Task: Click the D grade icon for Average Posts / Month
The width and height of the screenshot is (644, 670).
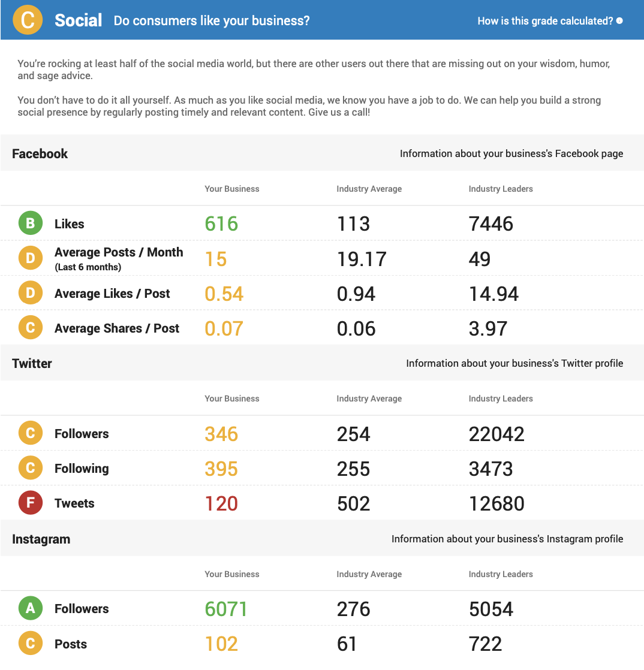Action: click(31, 258)
